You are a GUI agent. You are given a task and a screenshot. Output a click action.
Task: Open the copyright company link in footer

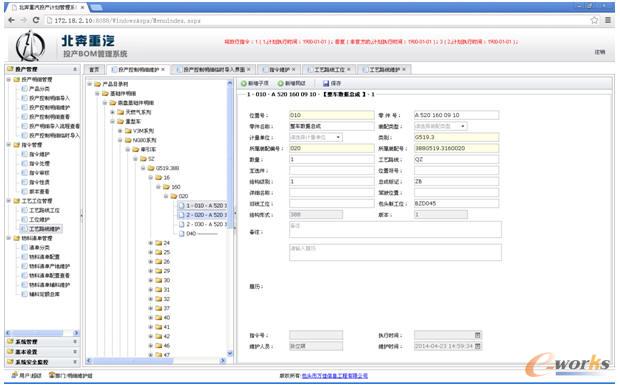pyautogui.click(x=335, y=376)
